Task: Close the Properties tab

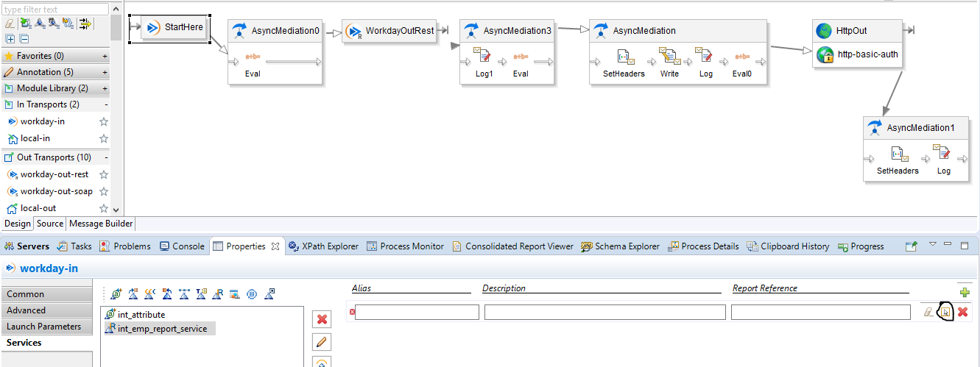Action: pos(276,246)
